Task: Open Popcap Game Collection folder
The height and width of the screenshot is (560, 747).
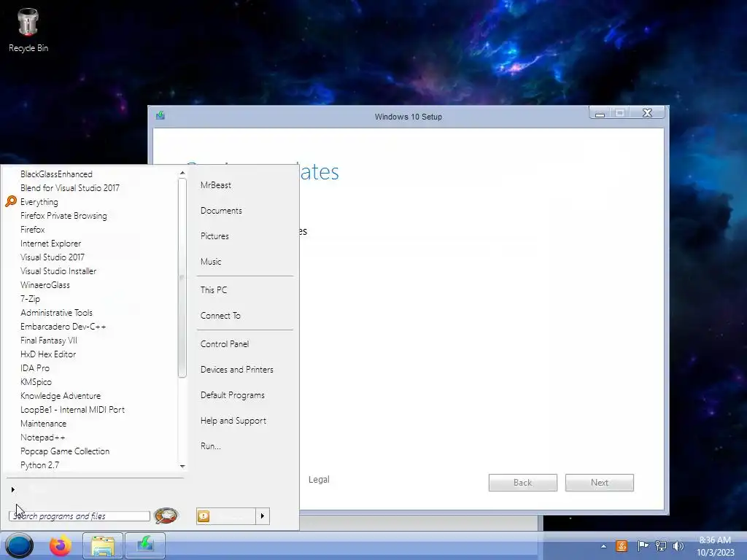Action: click(x=65, y=451)
